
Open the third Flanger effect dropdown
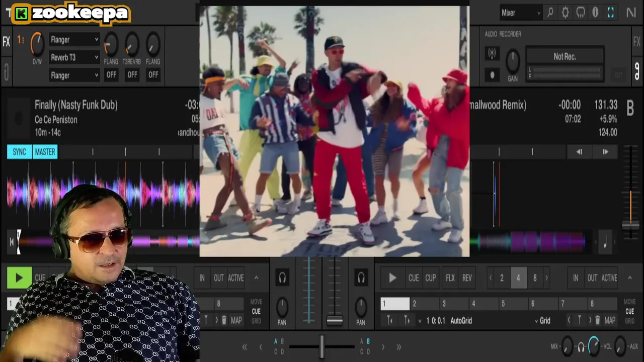coord(74,75)
